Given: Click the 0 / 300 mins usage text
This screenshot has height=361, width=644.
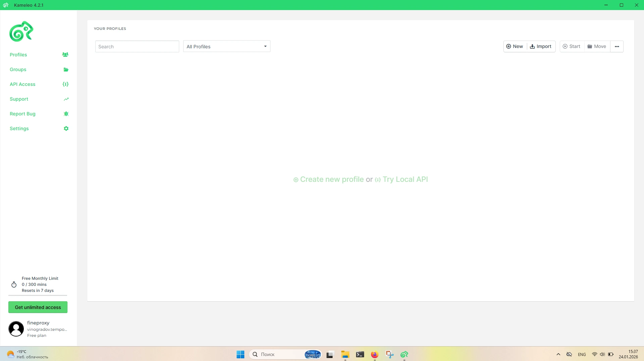Looking at the screenshot, I should (34, 285).
